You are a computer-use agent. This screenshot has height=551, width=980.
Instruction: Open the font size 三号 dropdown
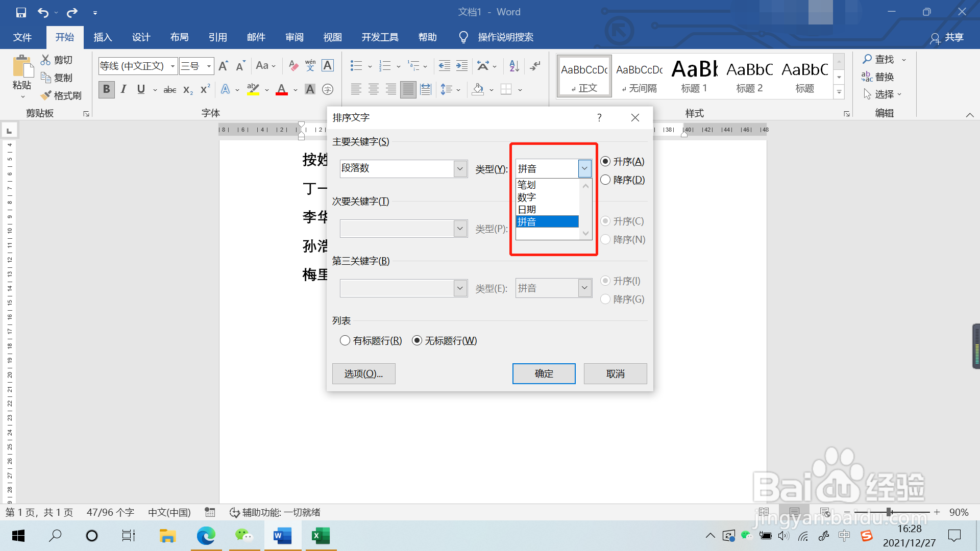click(x=209, y=66)
